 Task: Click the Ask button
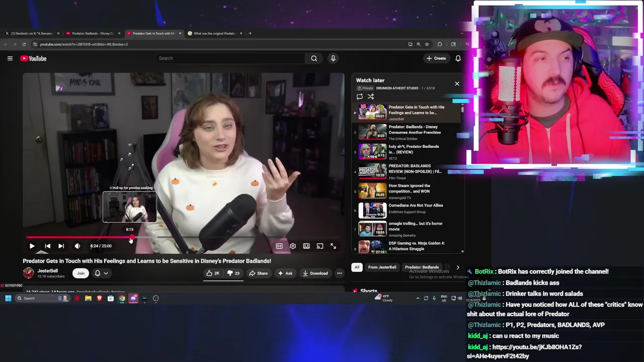[285, 273]
